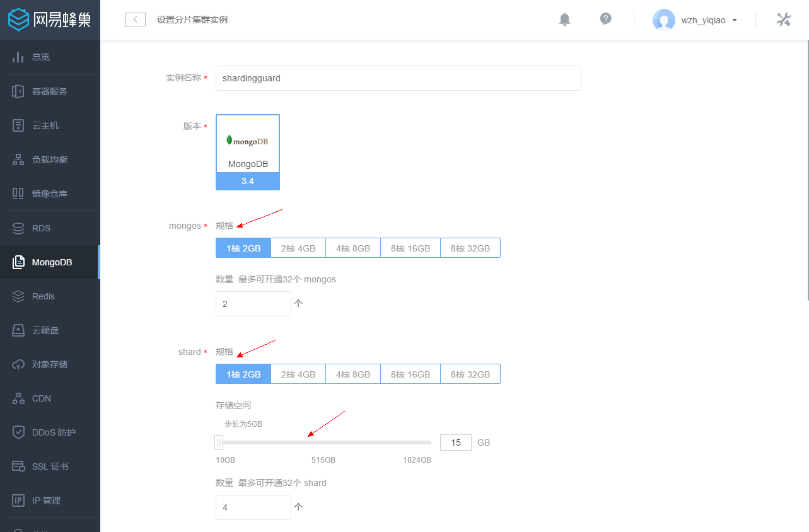Select shard spec 8核 16GB

pos(410,374)
